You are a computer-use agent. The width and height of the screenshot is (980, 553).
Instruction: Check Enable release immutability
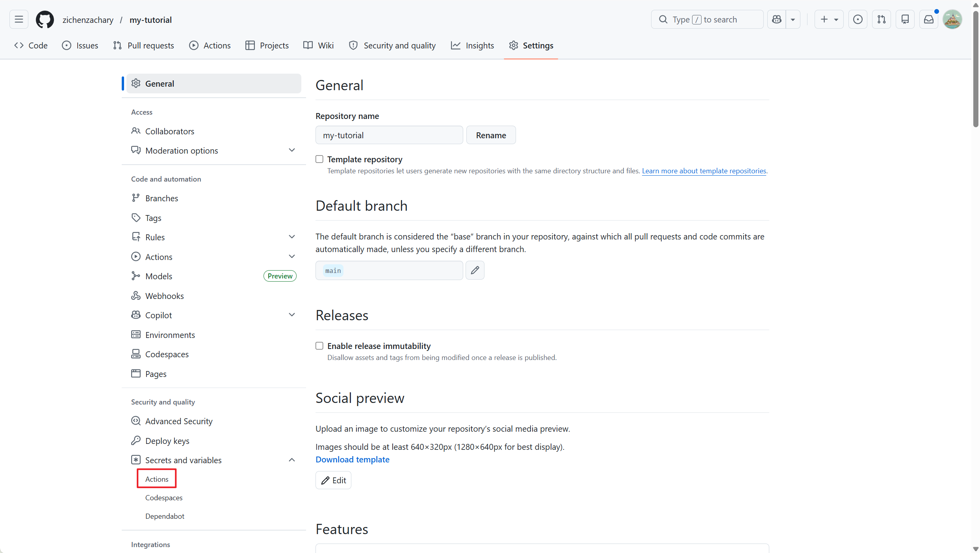tap(319, 346)
